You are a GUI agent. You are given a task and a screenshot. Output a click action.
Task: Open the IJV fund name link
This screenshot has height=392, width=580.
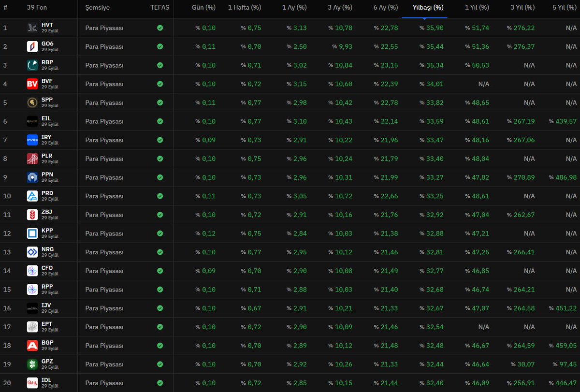[46, 305]
